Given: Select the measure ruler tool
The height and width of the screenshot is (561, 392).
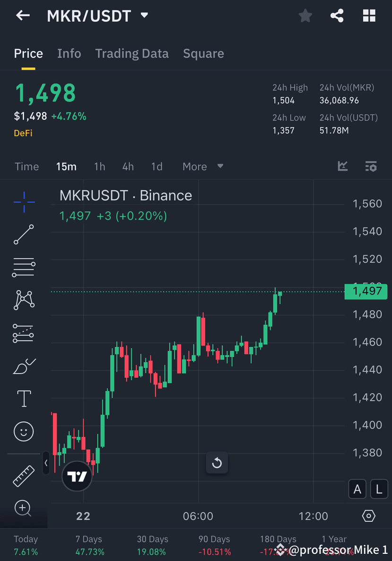Looking at the screenshot, I should 24,476.
